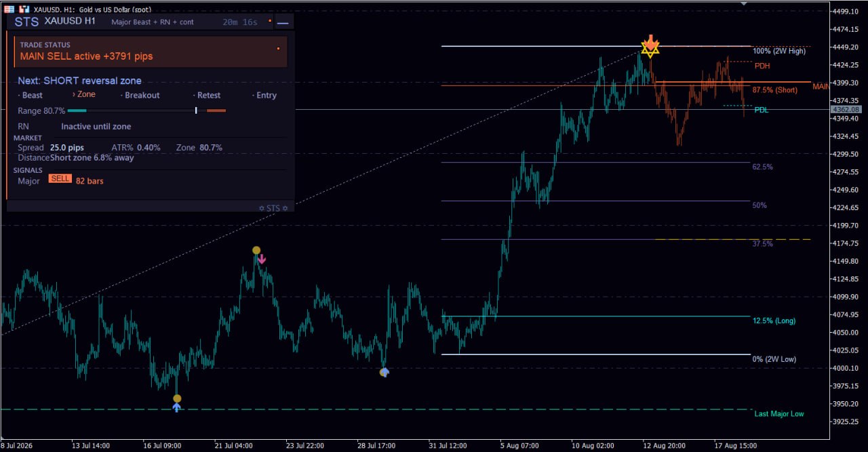This screenshot has height=452, width=868.
Task: Click the Last Major Low label
Action: (779, 413)
